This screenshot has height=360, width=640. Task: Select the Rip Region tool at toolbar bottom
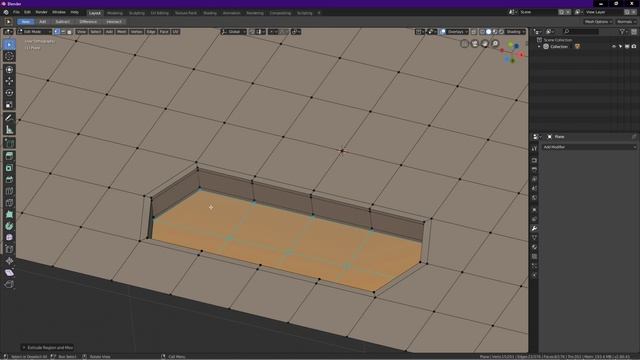(x=9, y=284)
